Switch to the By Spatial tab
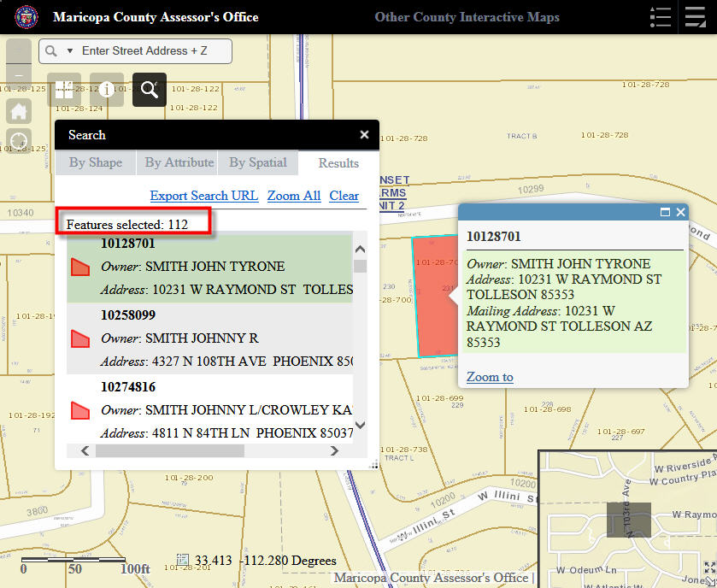 [x=258, y=162]
